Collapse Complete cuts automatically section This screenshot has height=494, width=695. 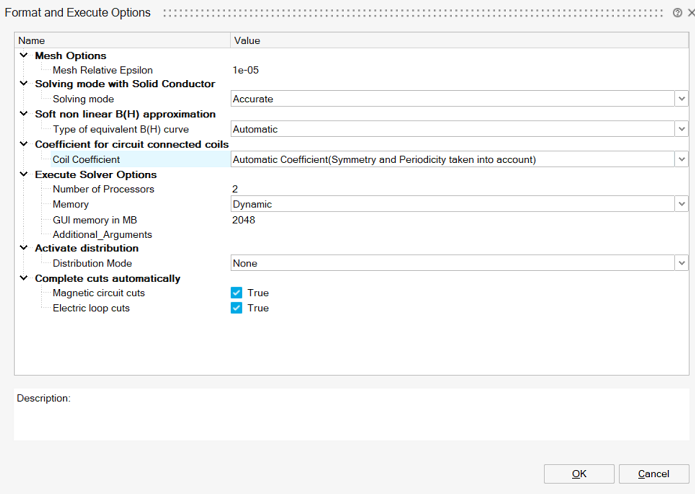click(x=24, y=278)
